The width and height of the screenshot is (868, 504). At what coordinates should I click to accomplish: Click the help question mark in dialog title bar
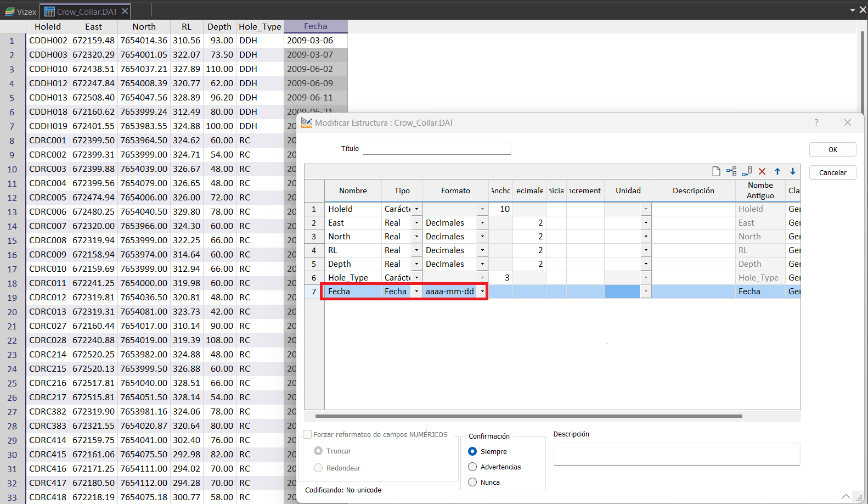tap(816, 122)
